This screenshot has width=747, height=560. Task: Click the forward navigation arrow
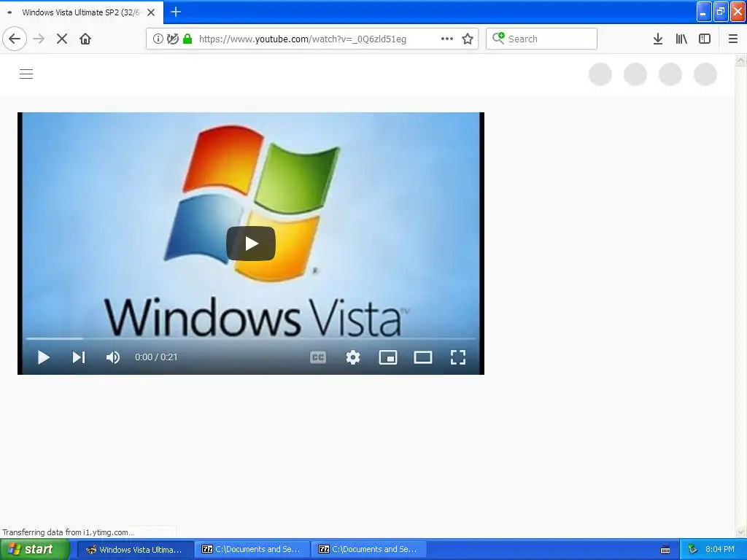[39, 39]
